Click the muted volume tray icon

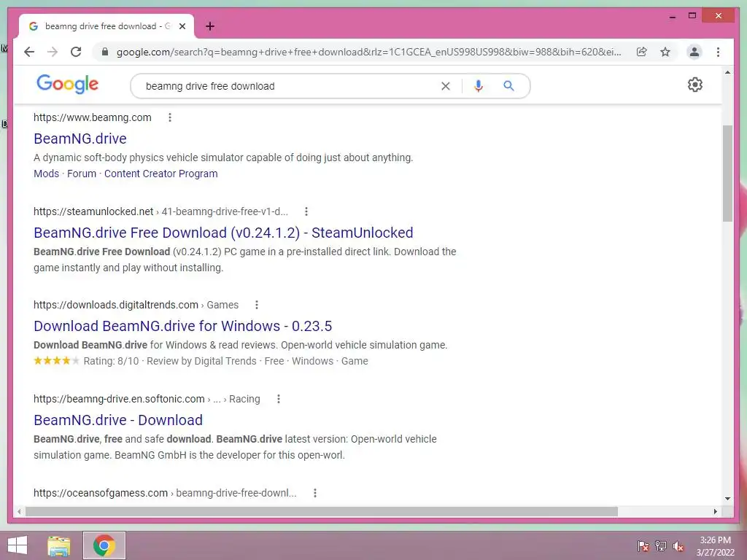pos(678,546)
